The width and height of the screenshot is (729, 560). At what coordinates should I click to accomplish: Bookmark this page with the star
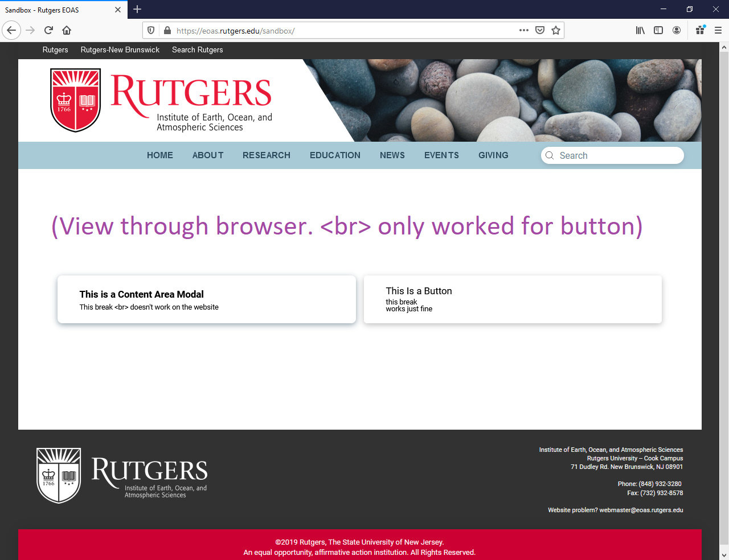tap(556, 30)
